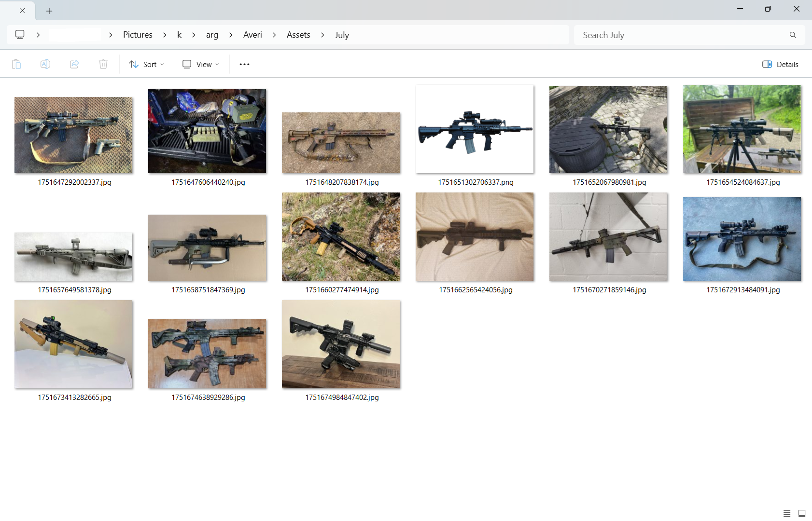812x521 pixels.
Task: Select thumbnail 1751654524084637.jpg
Action: (x=742, y=129)
